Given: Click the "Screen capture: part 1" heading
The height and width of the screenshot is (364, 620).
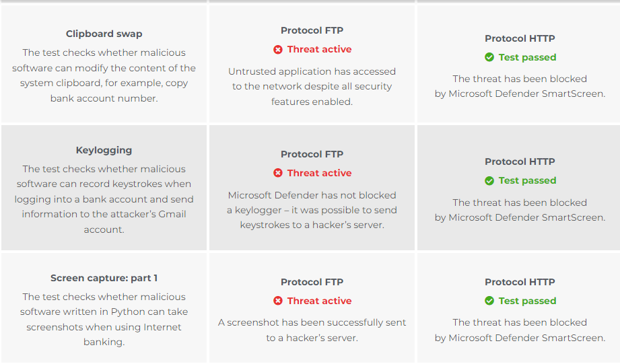Looking at the screenshot, I should 104,278.
